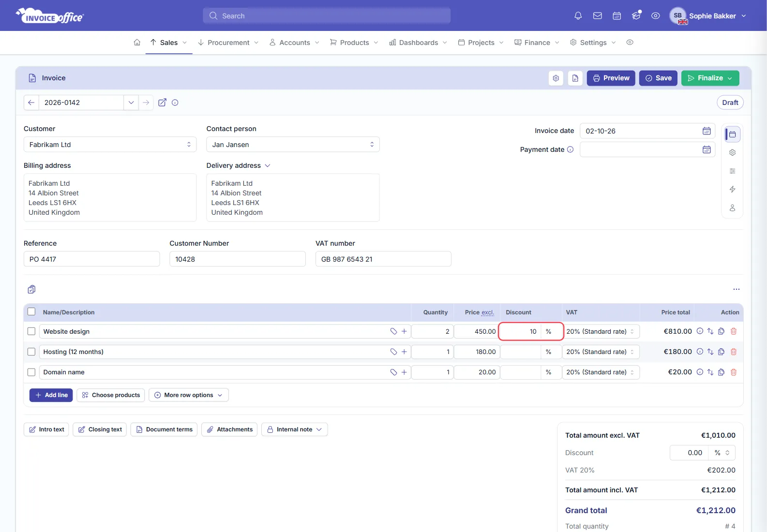Open the Dashboards menu
Image resolution: width=767 pixels, height=532 pixels.
point(418,43)
